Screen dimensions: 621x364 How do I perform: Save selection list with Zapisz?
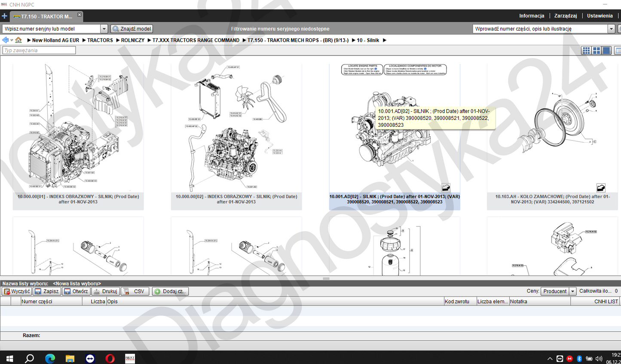(47, 291)
